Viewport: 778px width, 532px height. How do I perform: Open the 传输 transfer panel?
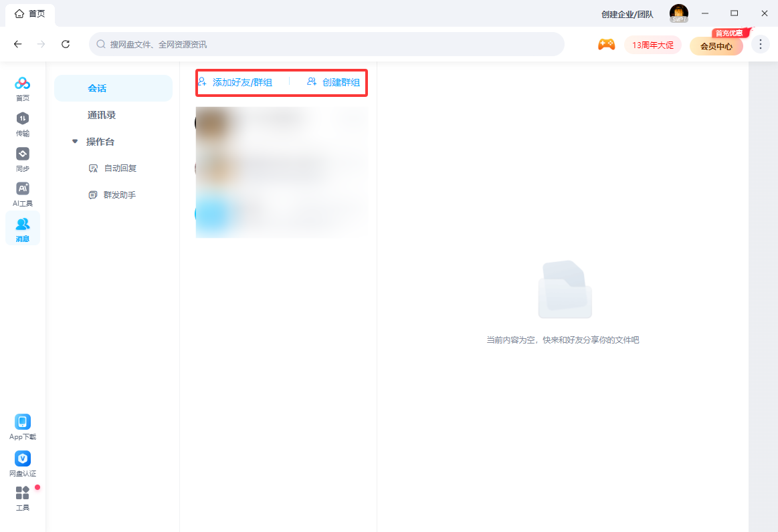[23, 123]
